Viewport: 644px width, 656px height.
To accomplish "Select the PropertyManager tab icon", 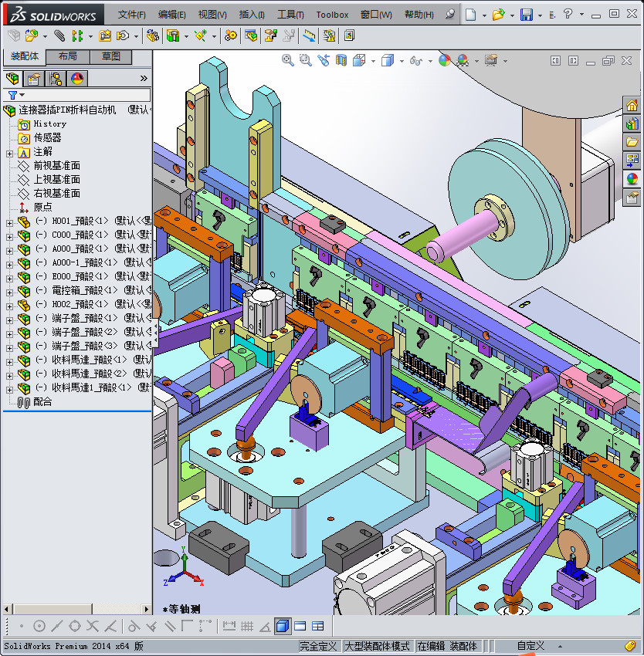I will pos(33,78).
